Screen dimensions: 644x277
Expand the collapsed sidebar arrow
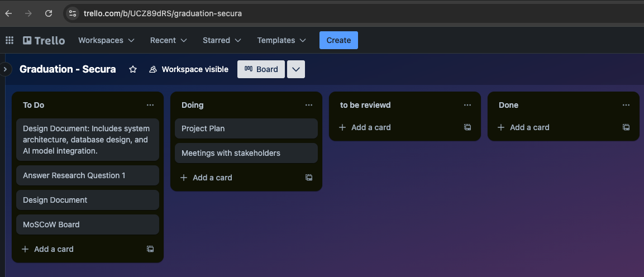pos(6,69)
